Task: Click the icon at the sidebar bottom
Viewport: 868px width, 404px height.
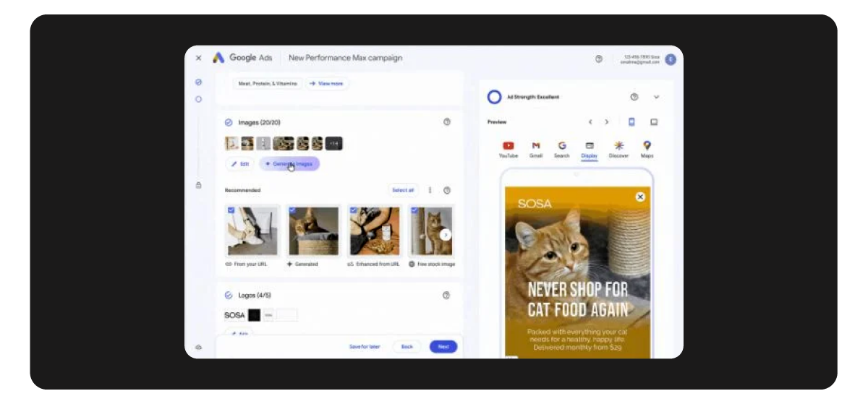Action: (198, 348)
